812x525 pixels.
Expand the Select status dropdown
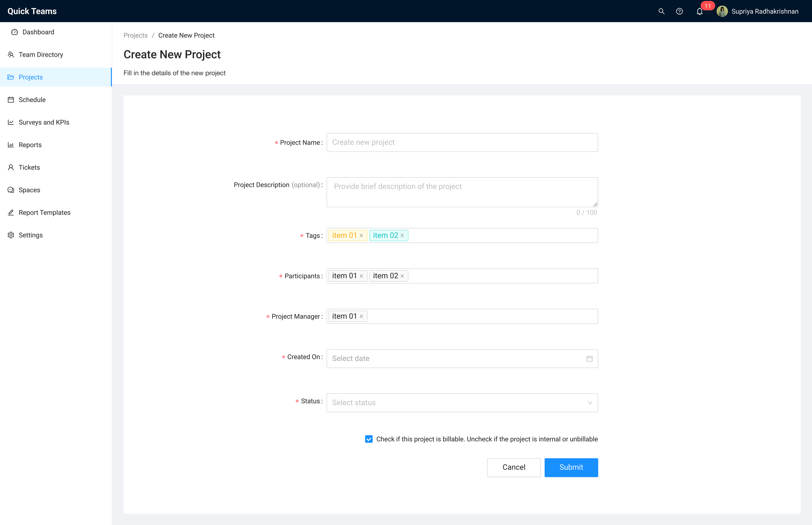tap(462, 403)
